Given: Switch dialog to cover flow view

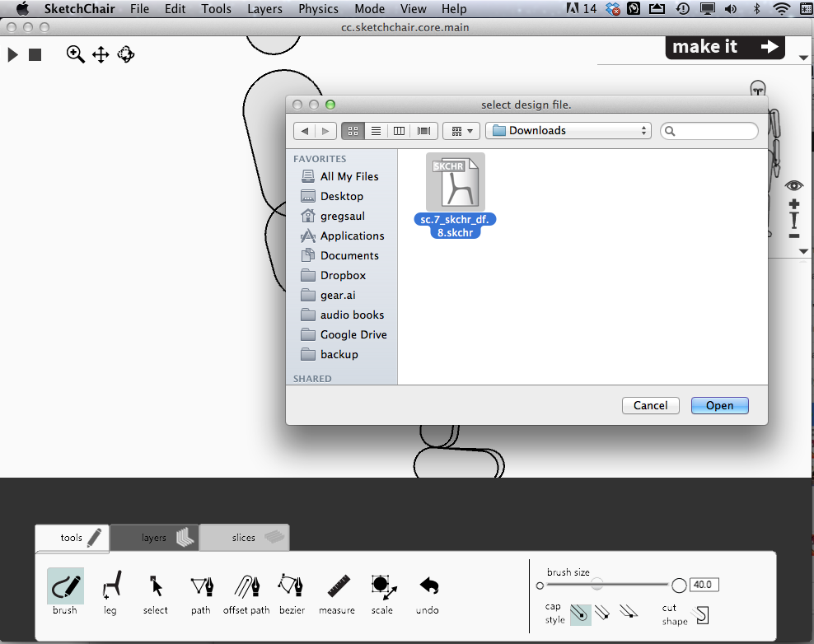Looking at the screenshot, I should click(x=424, y=131).
